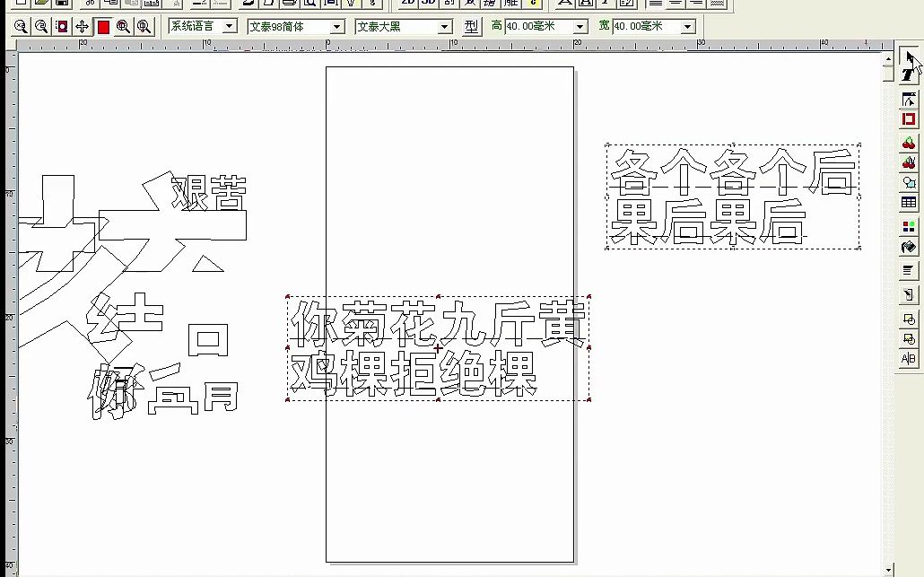
Task: Click the 雕 engrave mode toolbar item
Action: point(508,4)
